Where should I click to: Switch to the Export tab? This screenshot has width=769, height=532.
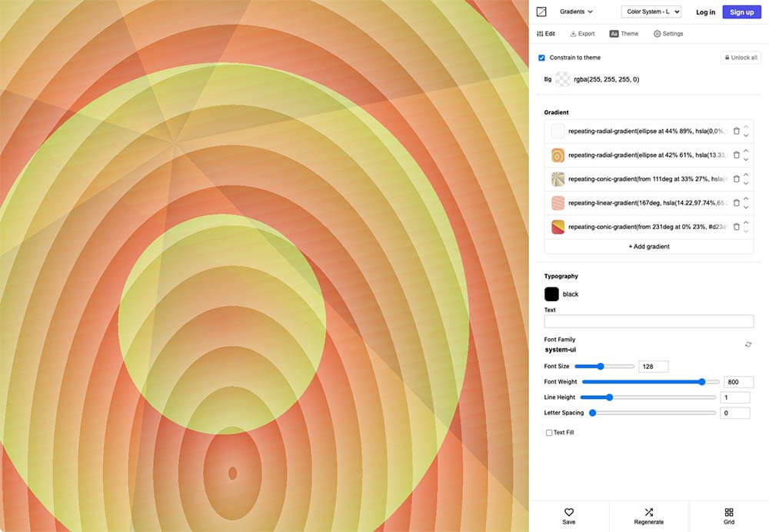pos(582,34)
